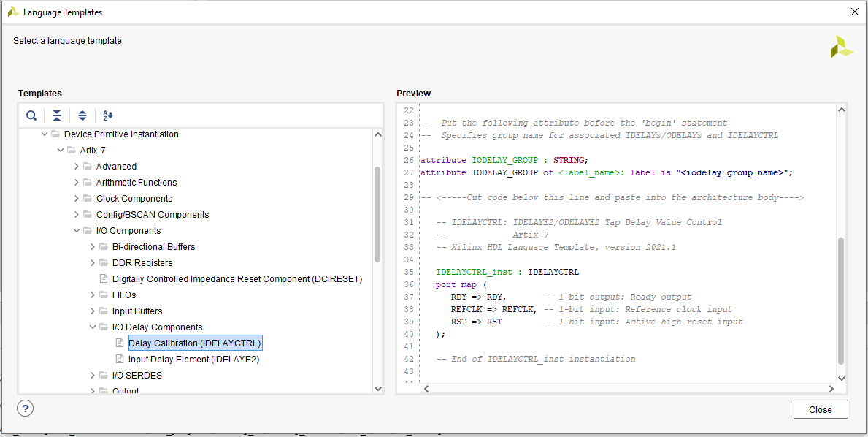Collapse all templates in the tree
Image resolution: width=868 pixels, height=437 pixels.
click(x=56, y=115)
